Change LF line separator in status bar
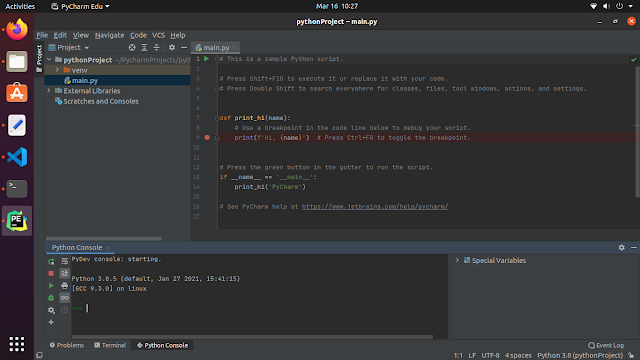Viewport: 640px width, 360px height. point(472,356)
